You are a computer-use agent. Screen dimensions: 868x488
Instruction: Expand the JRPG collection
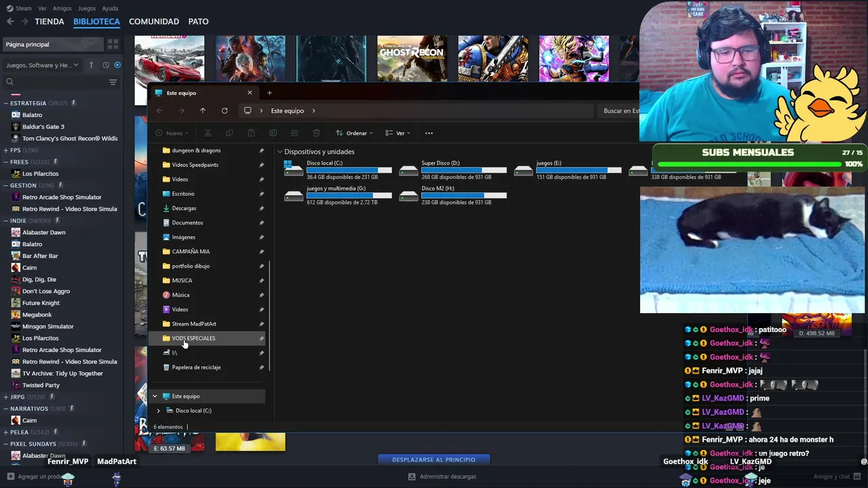[5, 396]
